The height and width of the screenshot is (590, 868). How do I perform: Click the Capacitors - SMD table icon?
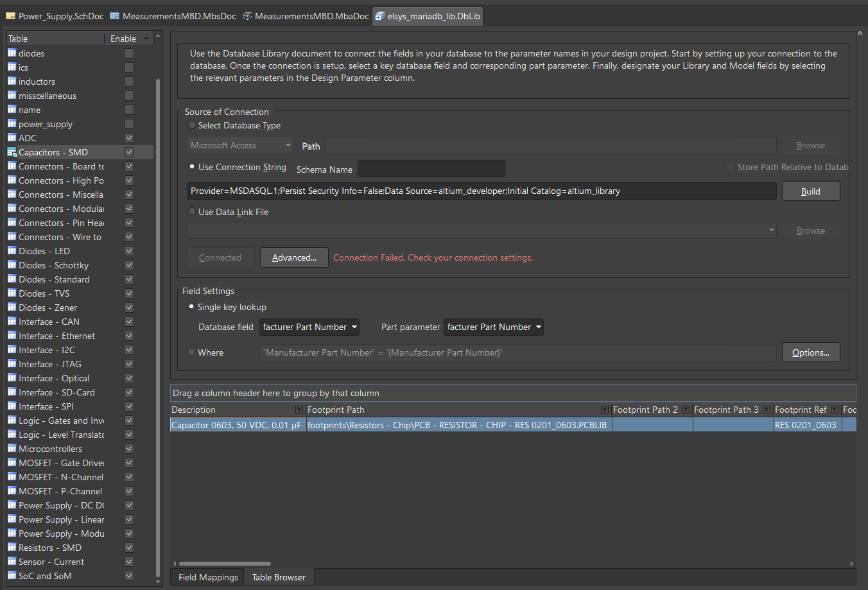pos(12,152)
